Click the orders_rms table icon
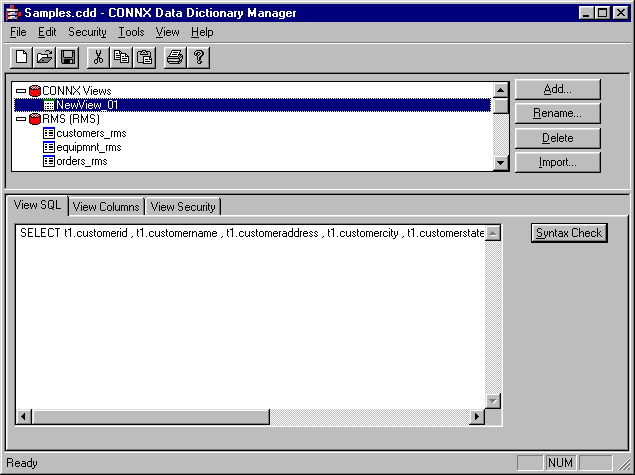The width and height of the screenshot is (635, 475). click(x=49, y=161)
